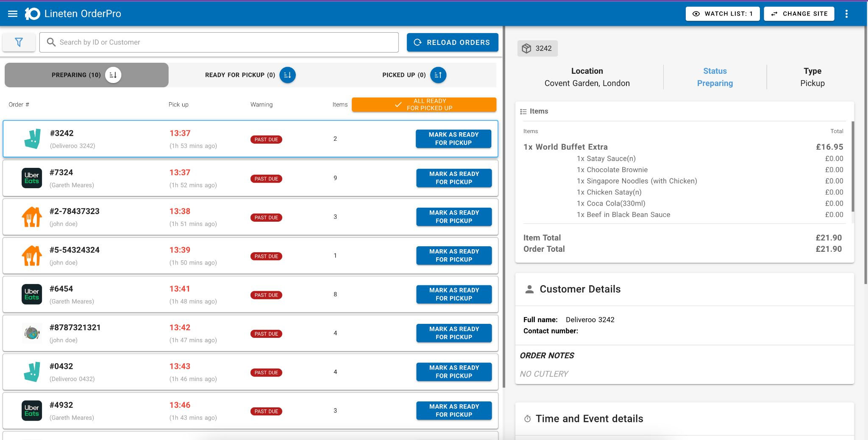868x440 pixels.
Task: Toggle sort order on Picked Up tab
Action: [438, 75]
